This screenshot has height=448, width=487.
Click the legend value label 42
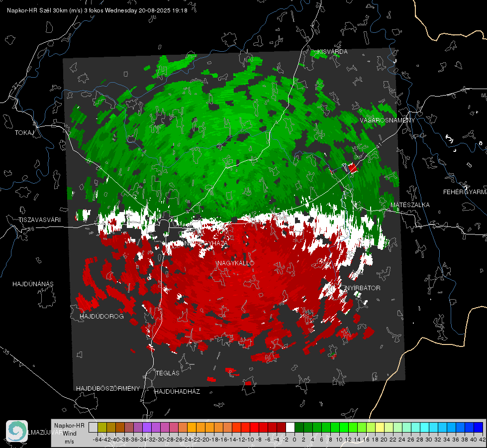coord(482,440)
